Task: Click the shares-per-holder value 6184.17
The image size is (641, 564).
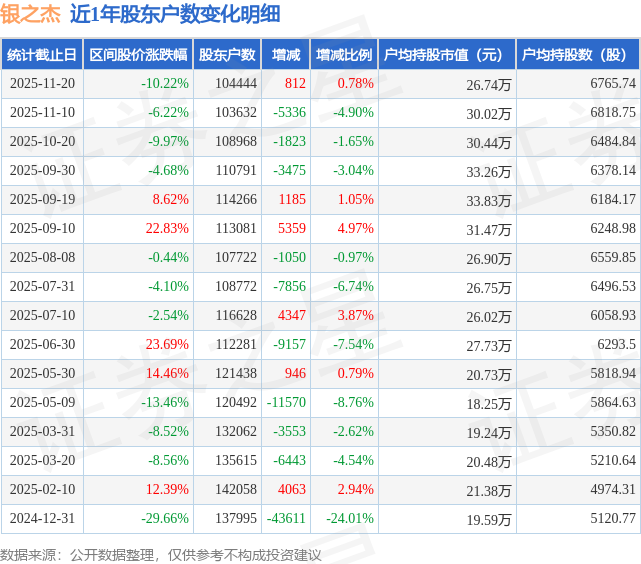Action: pyautogui.click(x=613, y=199)
